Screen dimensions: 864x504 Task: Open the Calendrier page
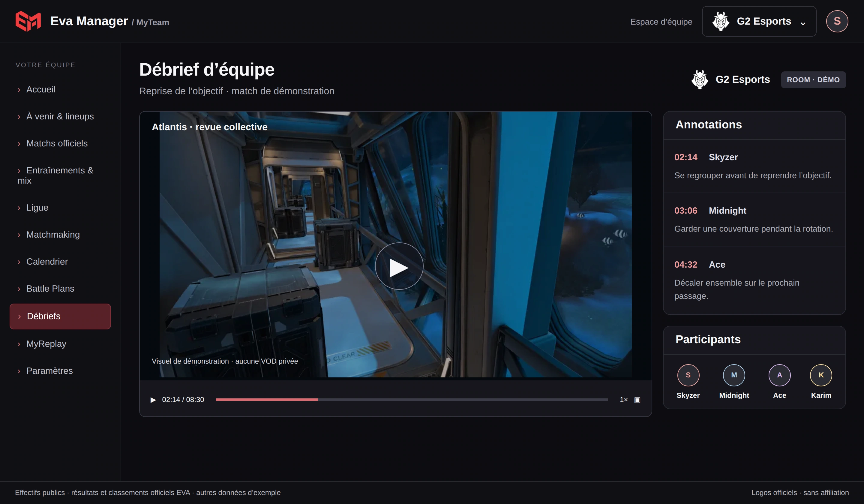[x=60, y=262]
